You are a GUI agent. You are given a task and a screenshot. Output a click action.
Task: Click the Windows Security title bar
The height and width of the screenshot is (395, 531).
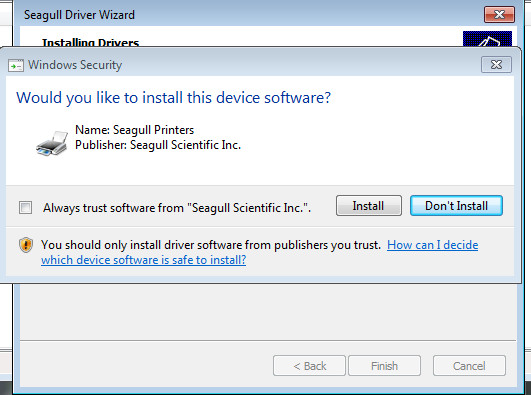237,64
